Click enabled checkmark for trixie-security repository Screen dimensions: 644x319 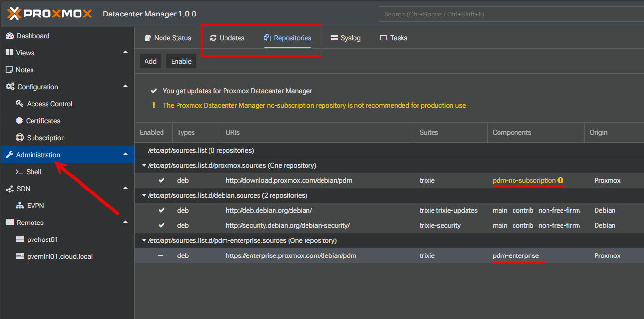click(161, 225)
